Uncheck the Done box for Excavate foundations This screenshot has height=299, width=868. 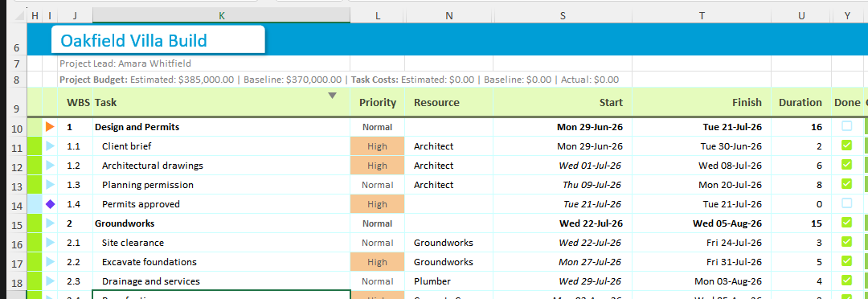pos(846,261)
